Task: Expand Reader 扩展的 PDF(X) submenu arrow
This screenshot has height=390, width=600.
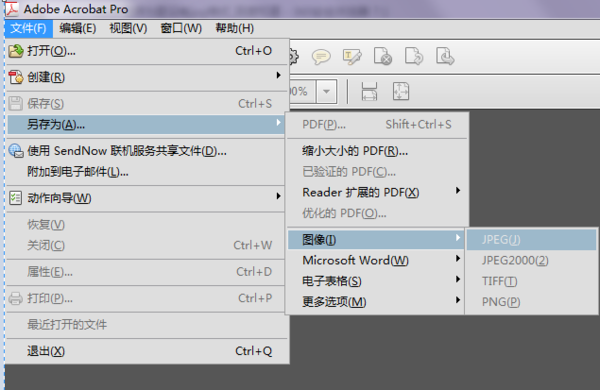Action: pyautogui.click(x=458, y=190)
